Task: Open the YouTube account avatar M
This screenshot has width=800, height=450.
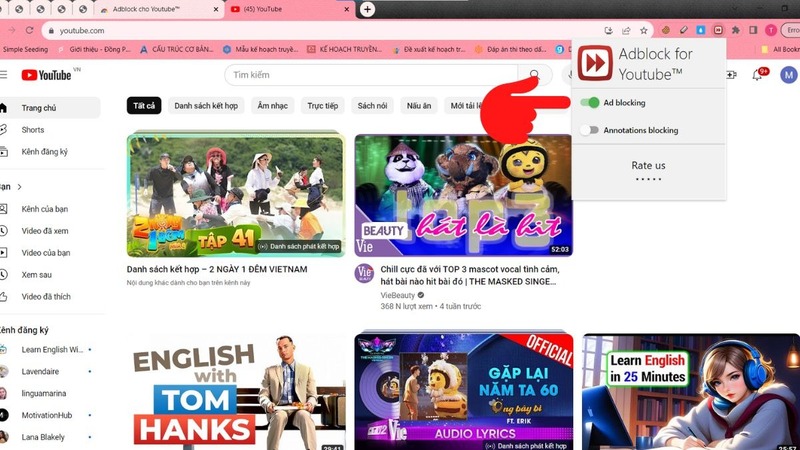Action: (x=789, y=75)
